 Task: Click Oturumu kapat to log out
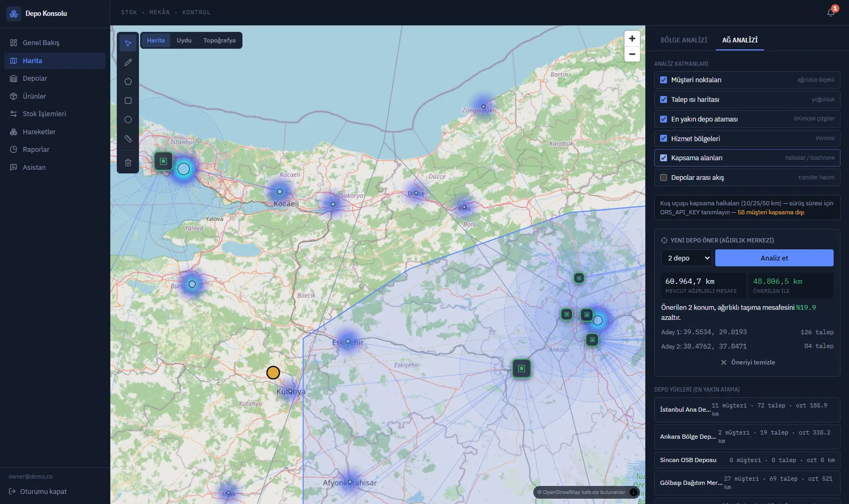[x=38, y=492]
